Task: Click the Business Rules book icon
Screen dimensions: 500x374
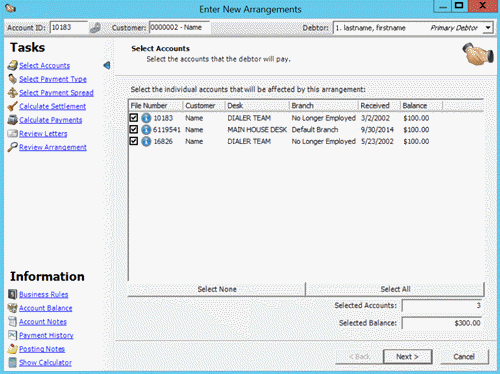Action: pyautogui.click(x=12, y=294)
